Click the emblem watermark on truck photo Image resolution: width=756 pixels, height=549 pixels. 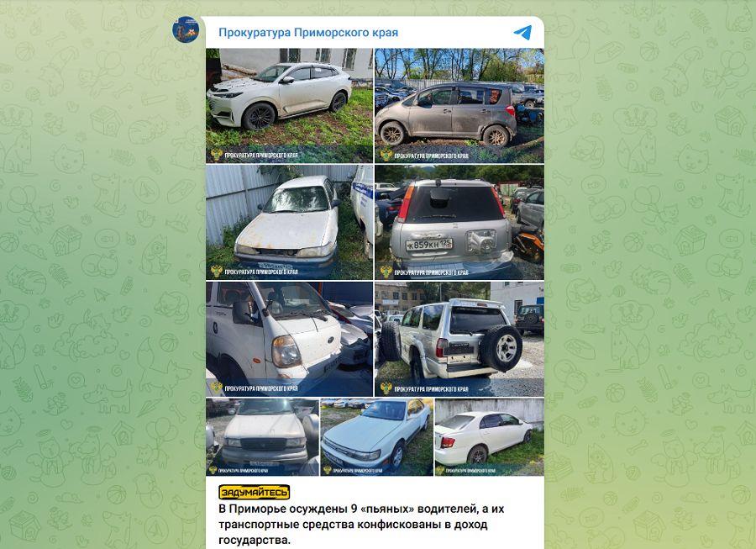coord(217,388)
